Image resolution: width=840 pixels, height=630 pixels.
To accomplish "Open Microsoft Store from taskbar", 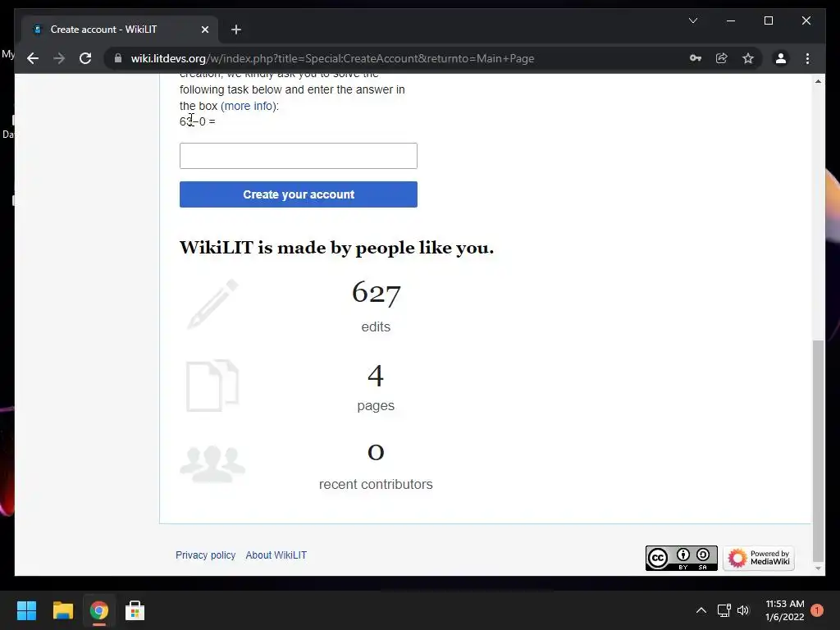I will click(135, 610).
